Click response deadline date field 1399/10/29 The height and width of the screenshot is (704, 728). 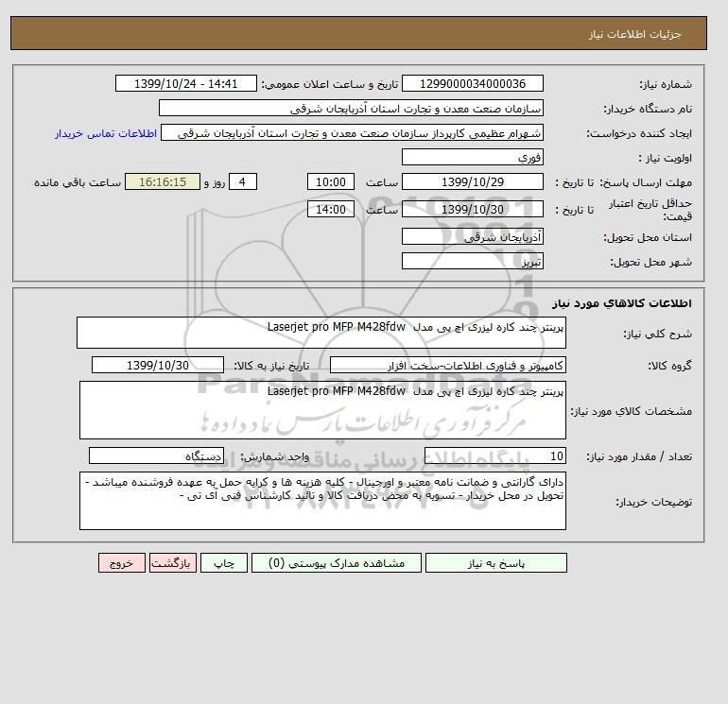click(472, 182)
